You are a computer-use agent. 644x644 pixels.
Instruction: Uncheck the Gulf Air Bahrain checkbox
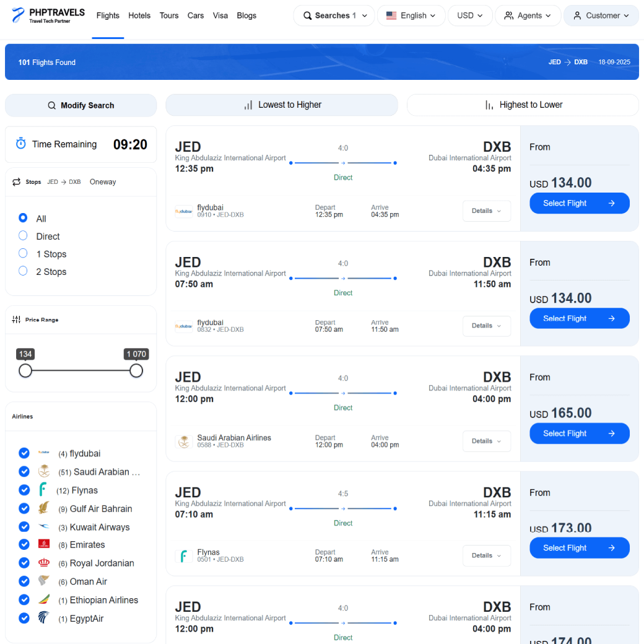pyautogui.click(x=24, y=508)
